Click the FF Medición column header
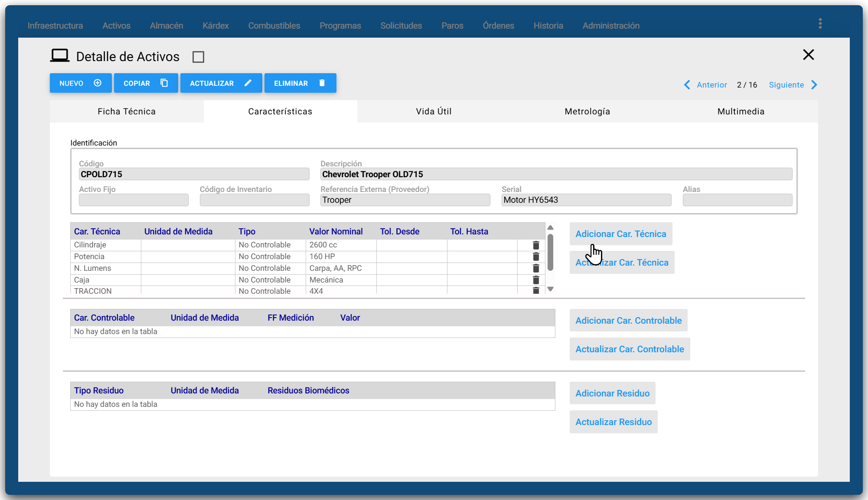The height and width of the screenshot is (500, 868). coord(290,318)
